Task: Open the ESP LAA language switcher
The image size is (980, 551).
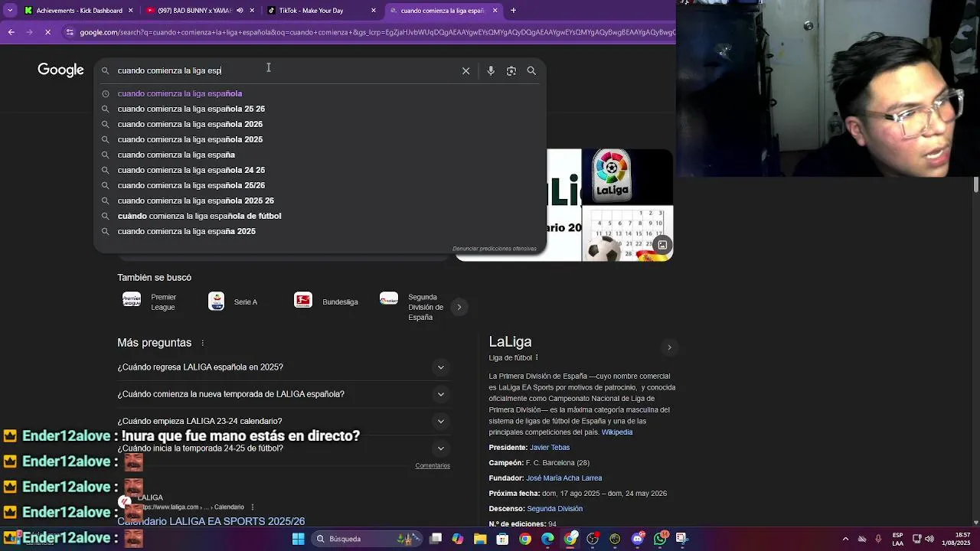Action: coord(898,539)
